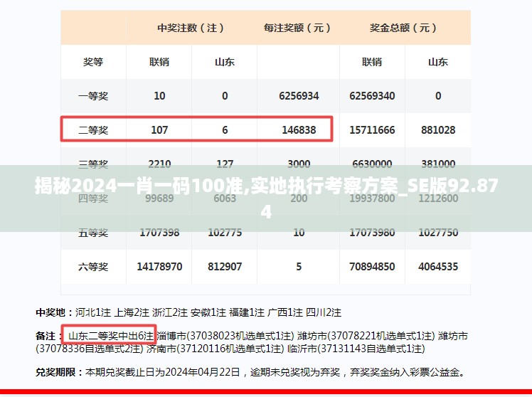Click the total value 62569340
The image size is (532, 397).
(372, 96)
